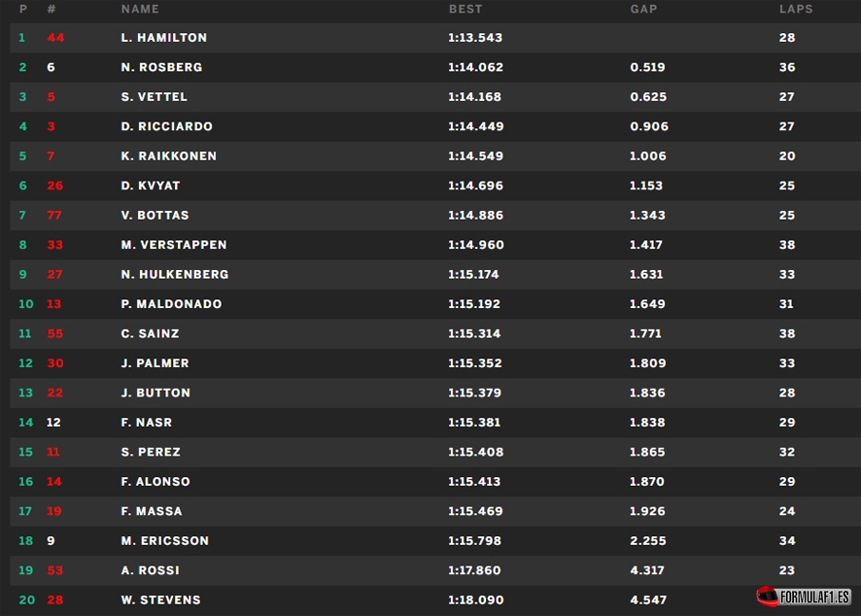This screenshot has width=861, height=616.
Task: Select the W. Stevens row
Action: click(435, 600)
